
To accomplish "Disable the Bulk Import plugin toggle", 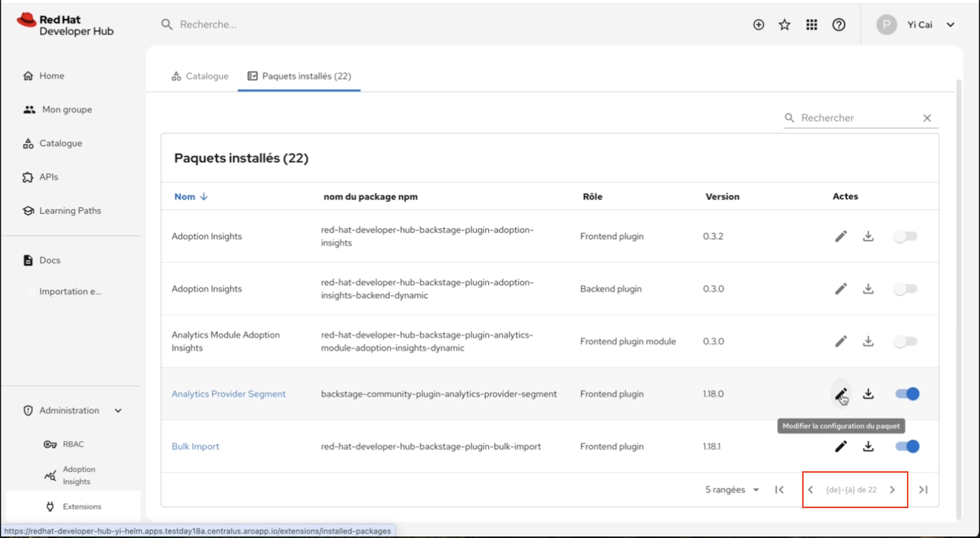I will [x=907, y=446].
